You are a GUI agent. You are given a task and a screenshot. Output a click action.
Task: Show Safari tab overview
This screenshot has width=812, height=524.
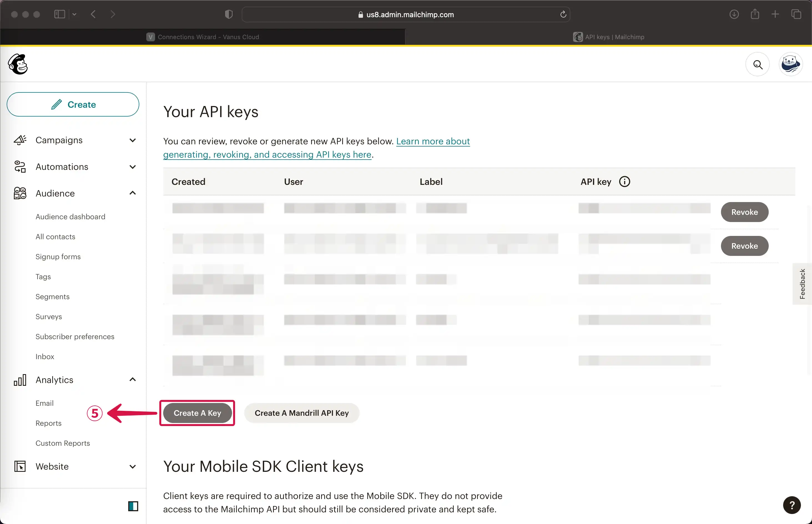pos(796,14)
